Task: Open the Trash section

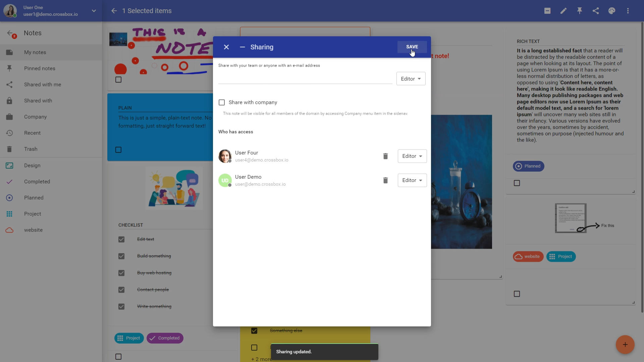Action: [51, 149]
